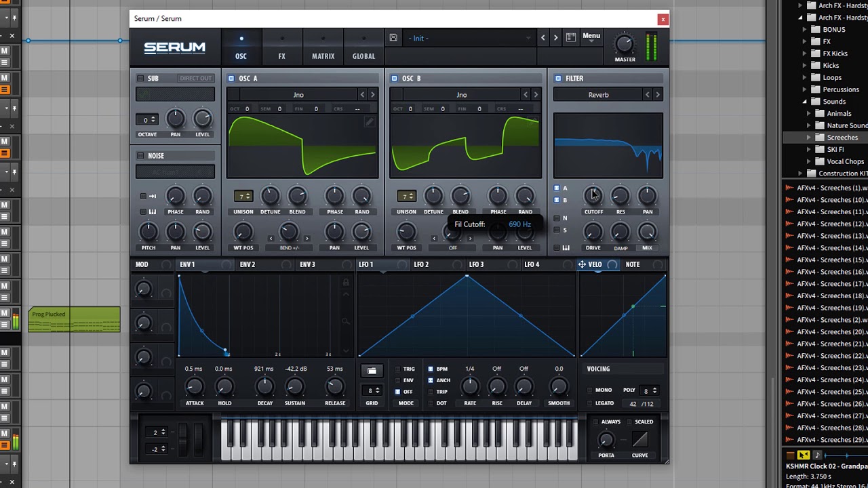Click the portamento CURVE shape box
868x488 pixels.
tap(639, 439)
